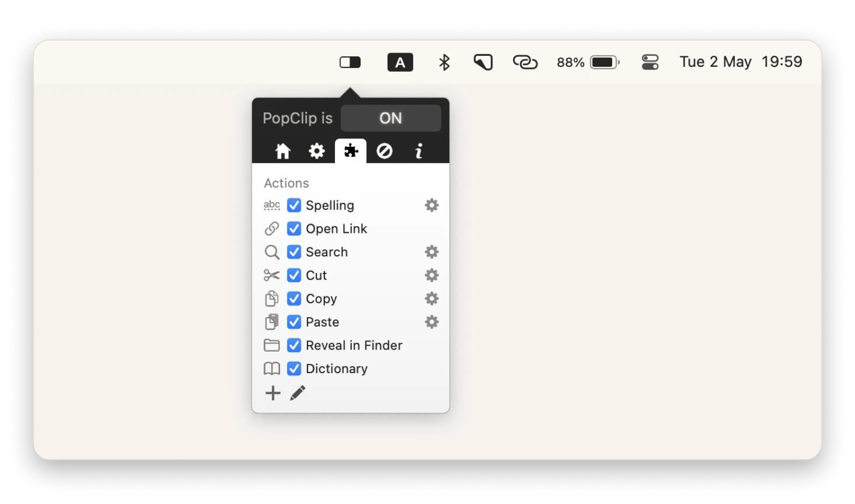
Task: Click the Search magnifying glass icon
Action: point(272,252)
